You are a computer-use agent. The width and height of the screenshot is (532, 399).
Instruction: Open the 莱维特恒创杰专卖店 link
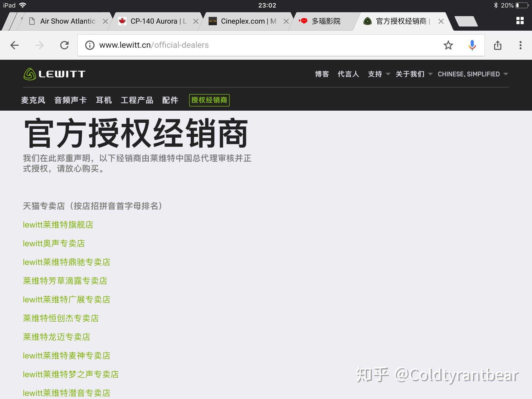coord(61,318)
